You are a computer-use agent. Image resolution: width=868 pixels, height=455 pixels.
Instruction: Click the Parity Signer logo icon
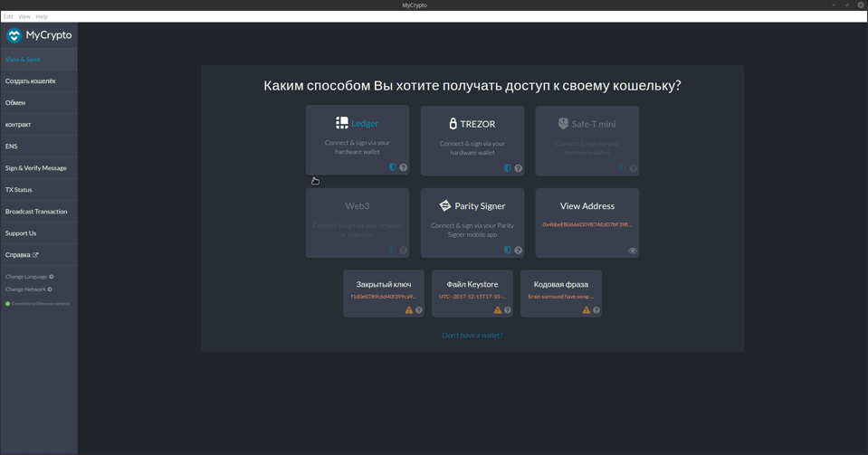[x=445, y=205]
